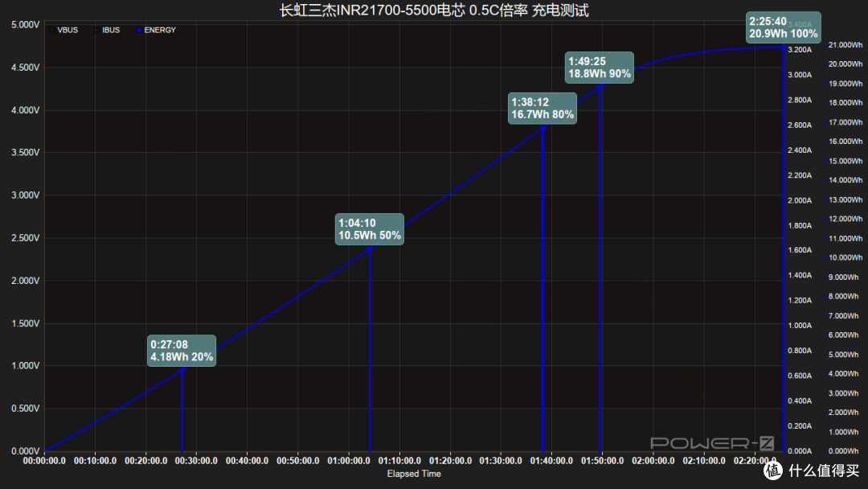This screenshot has height=489, width=868.
Task: Click the 01:20:00.0 time tick label
Action: click(x=450, y=461)
